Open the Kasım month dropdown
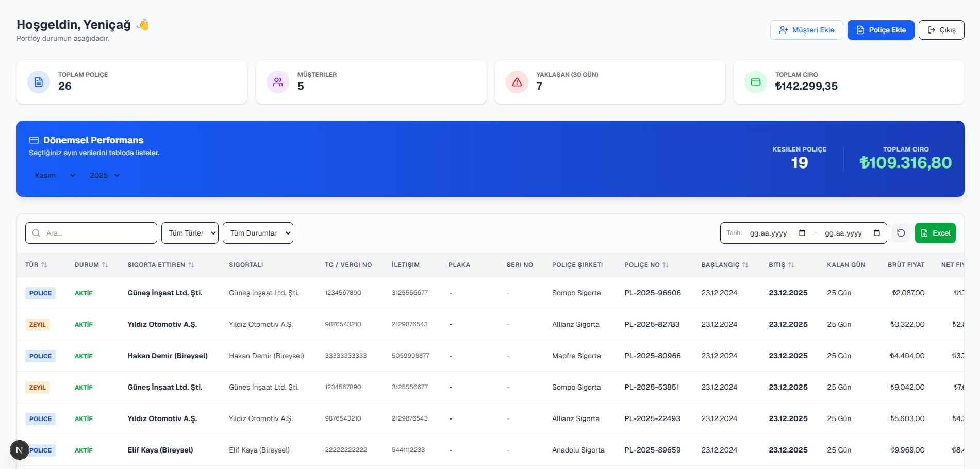The height and width of the screenshot is (469, 980). (55, 175)
